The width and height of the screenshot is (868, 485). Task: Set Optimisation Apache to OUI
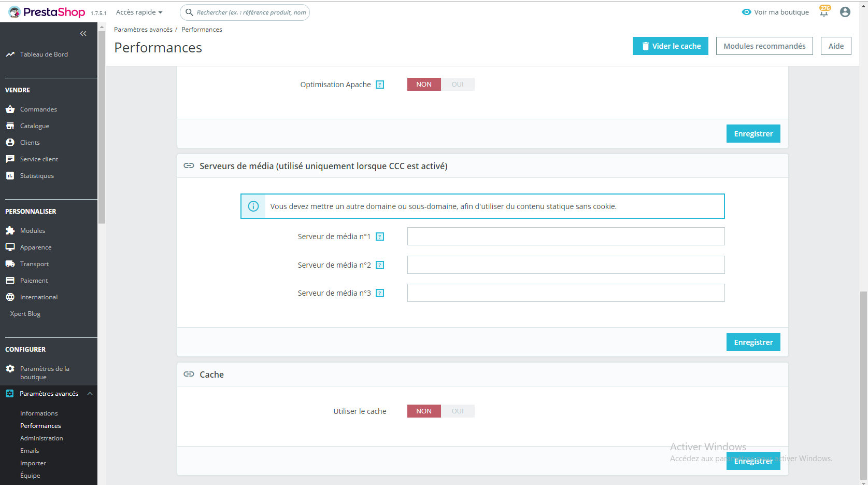coord(458,84)
